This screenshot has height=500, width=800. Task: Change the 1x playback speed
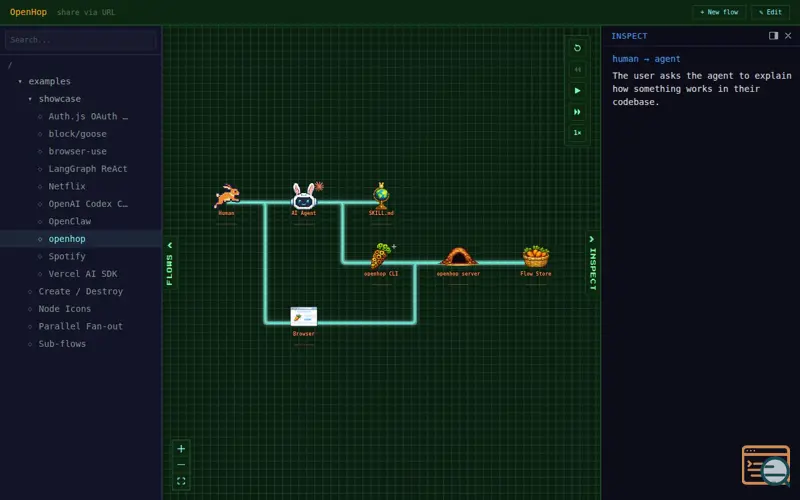pos(578,133)
